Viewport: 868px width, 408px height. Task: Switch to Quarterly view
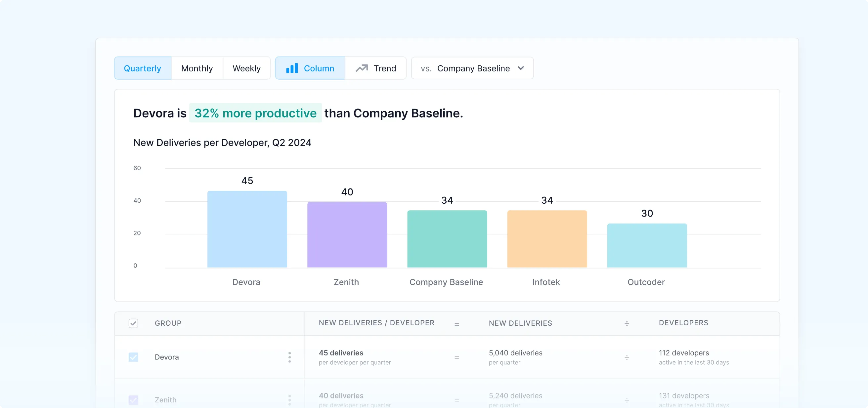143,68
